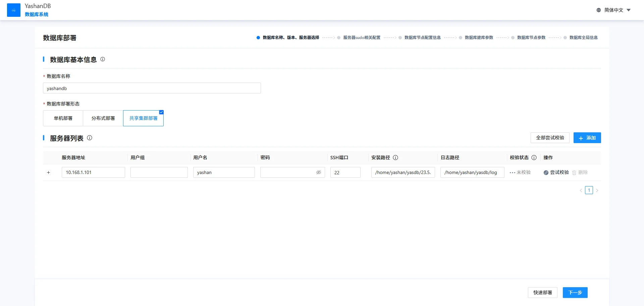Click info icon next to 安装路径
Image resolution: width=644 pixels, height=306 pixels.
[x=395, y=158]
